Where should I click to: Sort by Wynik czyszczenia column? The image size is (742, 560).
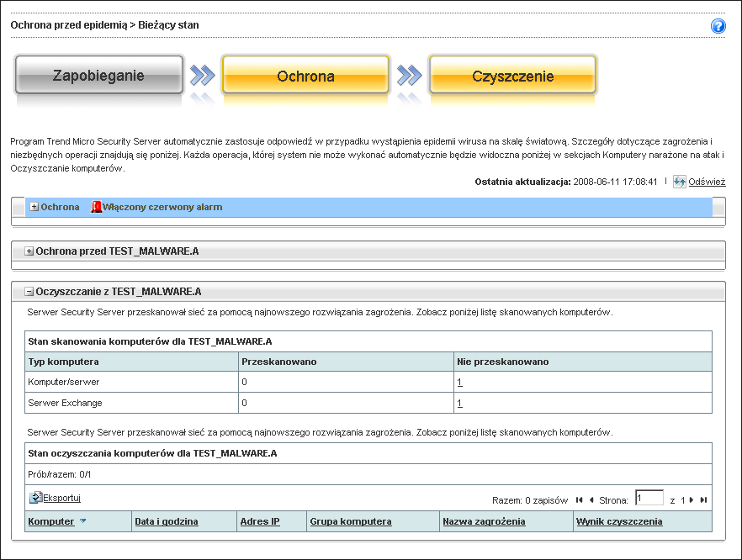(619, 521)
